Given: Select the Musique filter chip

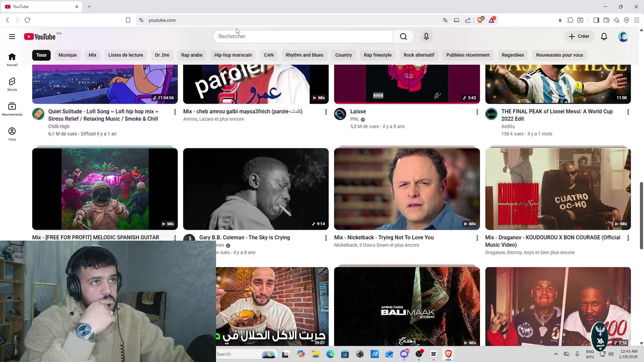Looking at the screenshot, I should [x=67, y=55].
